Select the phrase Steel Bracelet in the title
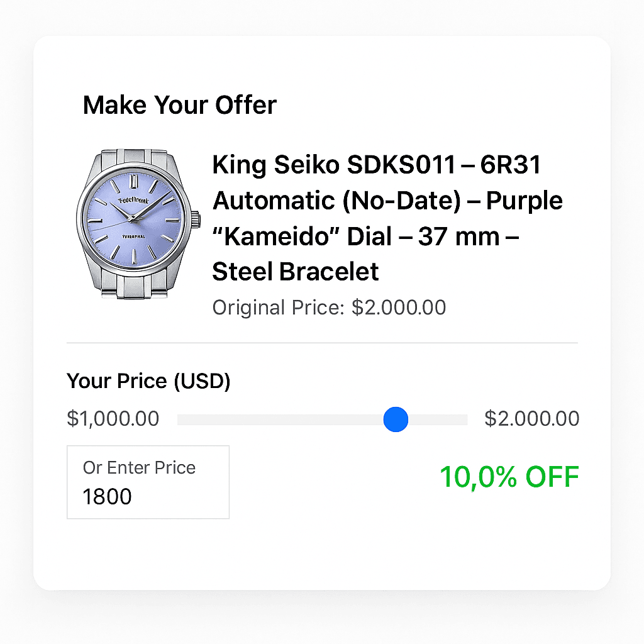This screenshot has height=644, width=644. coord(295,272)
